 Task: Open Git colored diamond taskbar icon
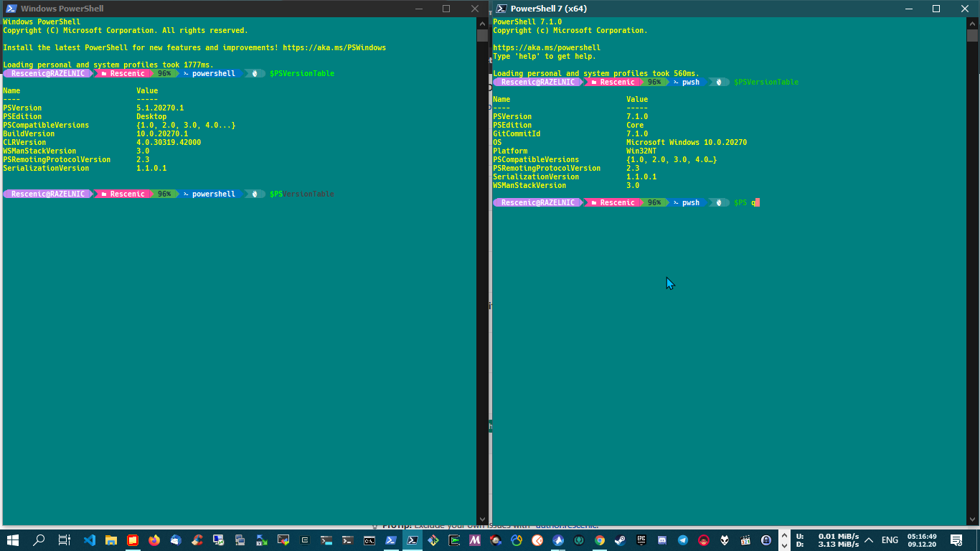(x=433, y=540)
